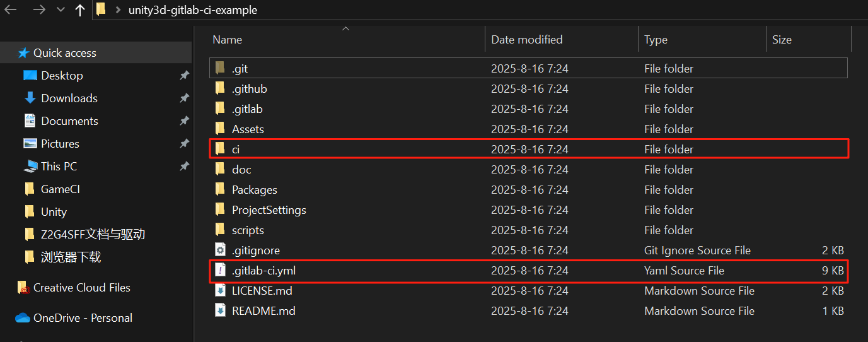This screenshot has width=868, height=342.
Task: Click the Up directory arrow
Action: 80,10
